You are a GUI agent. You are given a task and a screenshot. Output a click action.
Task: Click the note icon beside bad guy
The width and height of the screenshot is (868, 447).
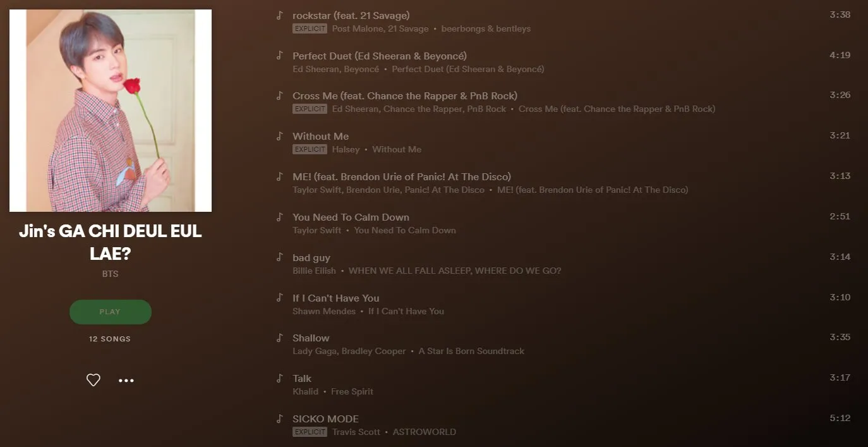click(x=279, y=257)
